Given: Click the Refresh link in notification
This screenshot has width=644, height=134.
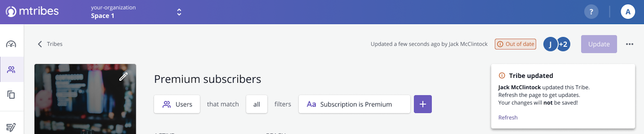Looking at the screenshot, I should (x=508, y=118).
